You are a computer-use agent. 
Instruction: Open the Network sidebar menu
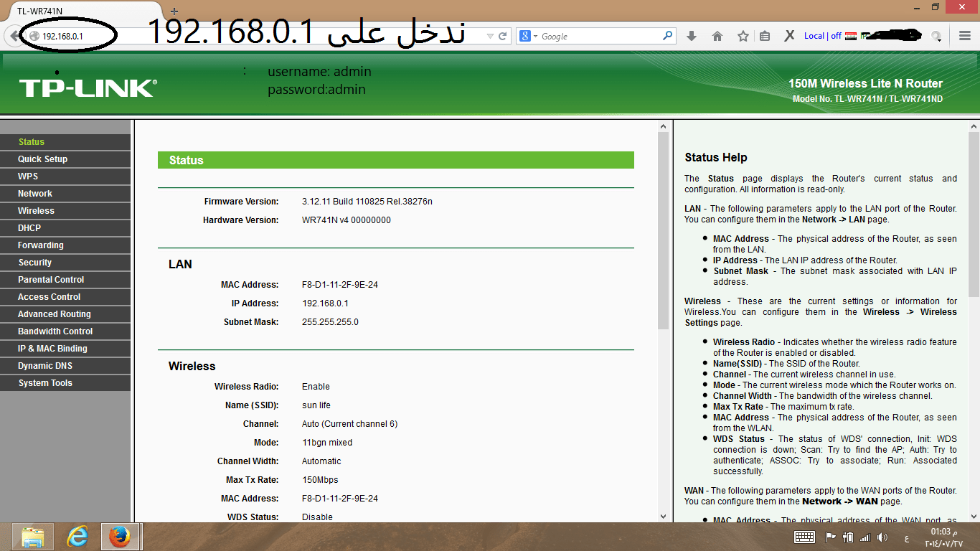pos(65,194)
